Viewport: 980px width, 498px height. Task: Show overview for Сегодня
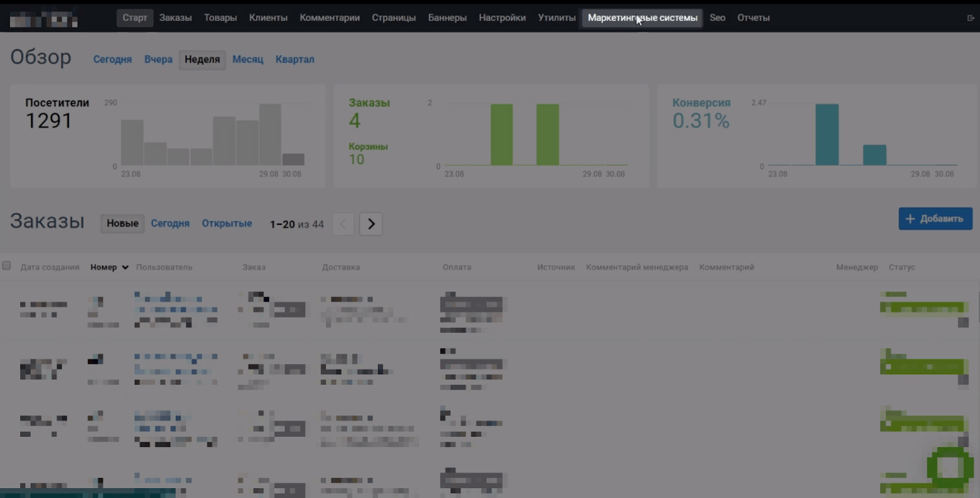point(112,59)
